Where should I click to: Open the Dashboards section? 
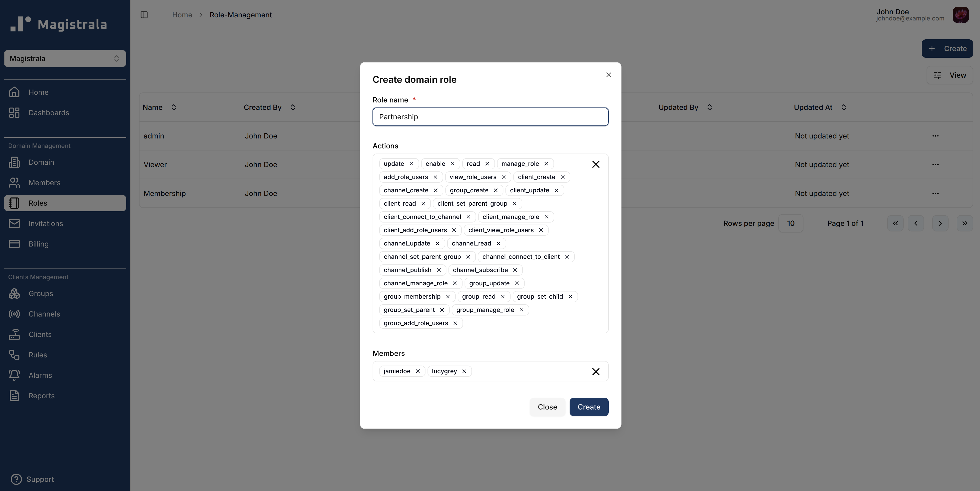[49, 113]
